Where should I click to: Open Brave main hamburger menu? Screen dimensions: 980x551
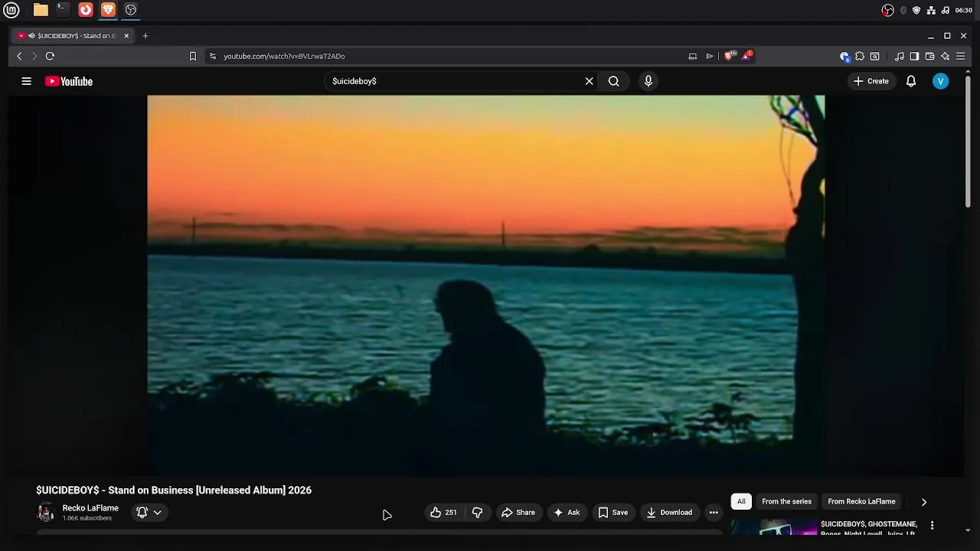[960, 56]
